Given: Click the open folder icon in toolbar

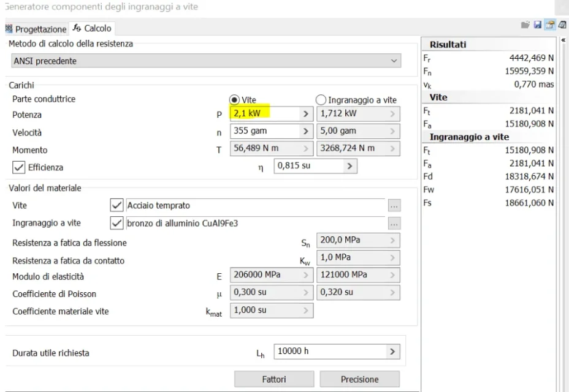Looking at the screenshot, I should coord(525,24).
